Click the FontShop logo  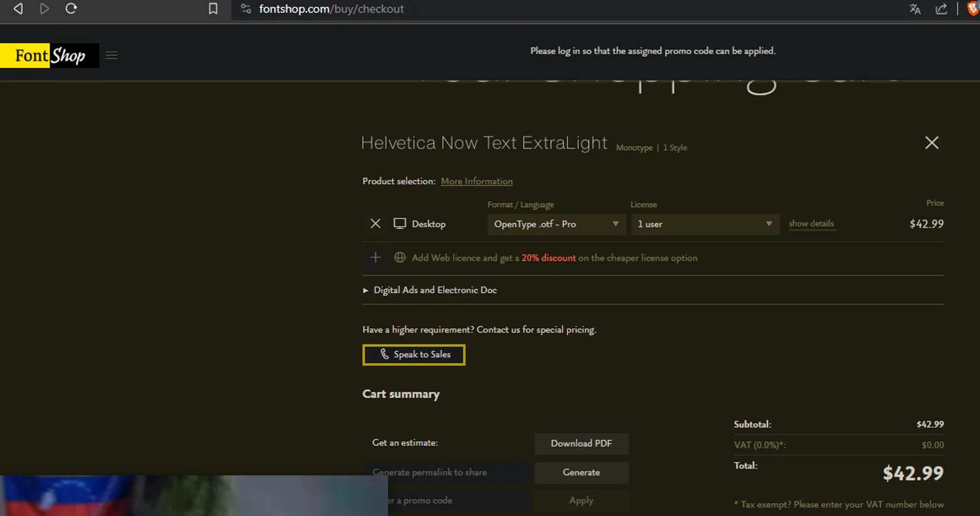click(50, 56)
